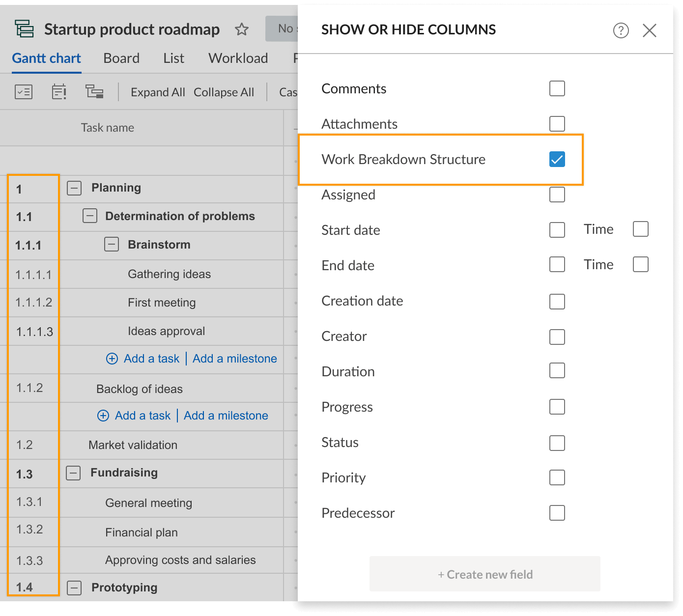This screenshot has width=683, height=616.
Task: Click the Expand All button
Action: click(x=157, y=92)
